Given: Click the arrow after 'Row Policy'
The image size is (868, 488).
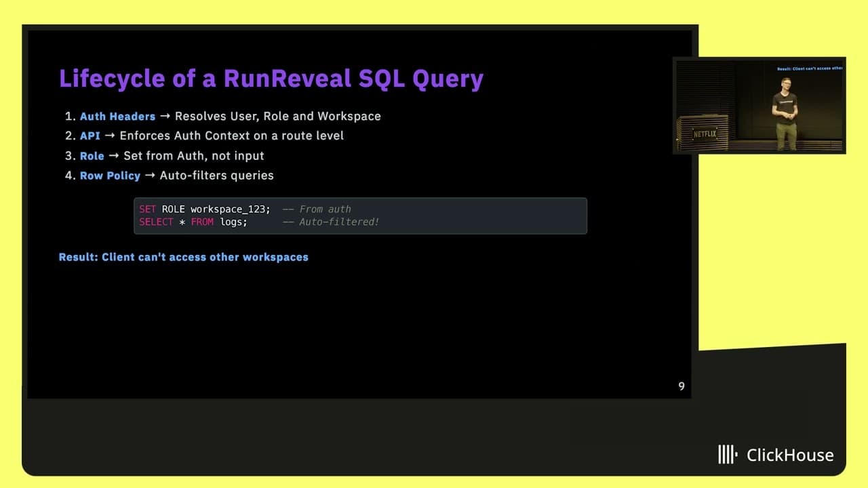Looking at the screenshot, I should [x=150, y=176].
